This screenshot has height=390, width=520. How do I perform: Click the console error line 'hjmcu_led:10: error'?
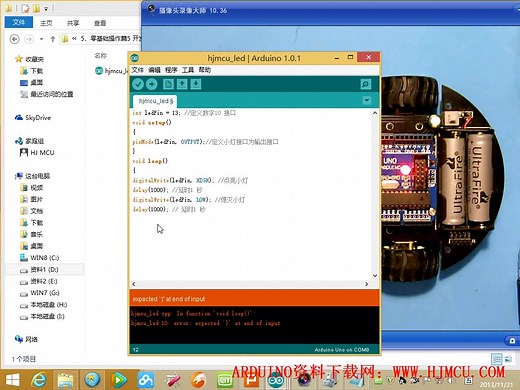[205, 323]
